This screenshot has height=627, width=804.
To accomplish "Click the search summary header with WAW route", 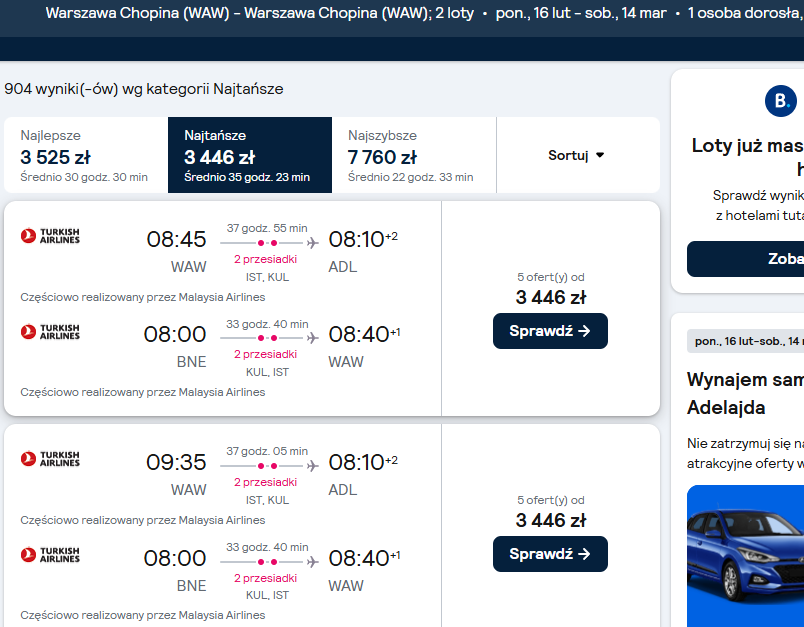I will click(425, 13).
